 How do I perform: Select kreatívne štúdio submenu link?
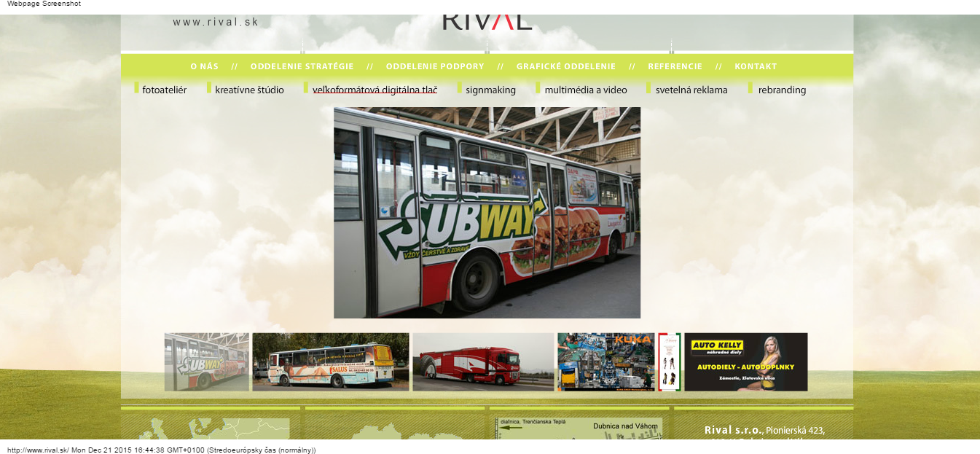point(250,90)
